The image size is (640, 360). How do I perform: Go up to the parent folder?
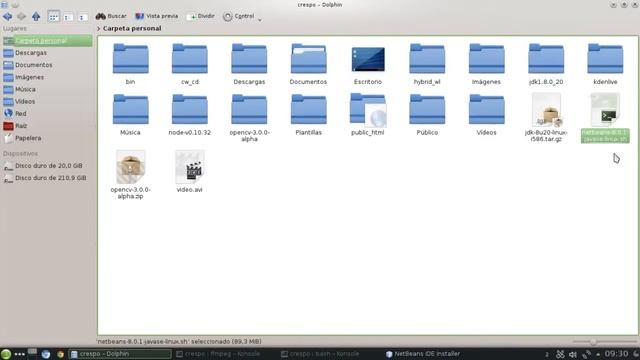click(x=36, y=16)
